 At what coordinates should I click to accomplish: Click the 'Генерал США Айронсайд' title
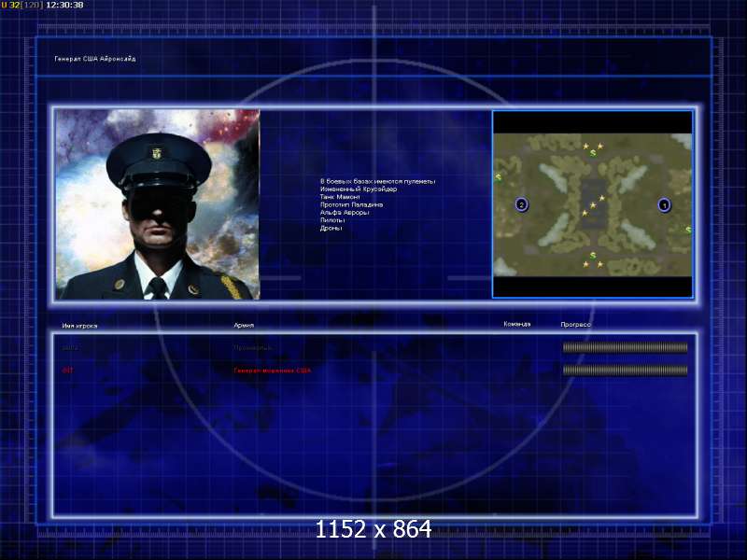click(x=95, y=59)
